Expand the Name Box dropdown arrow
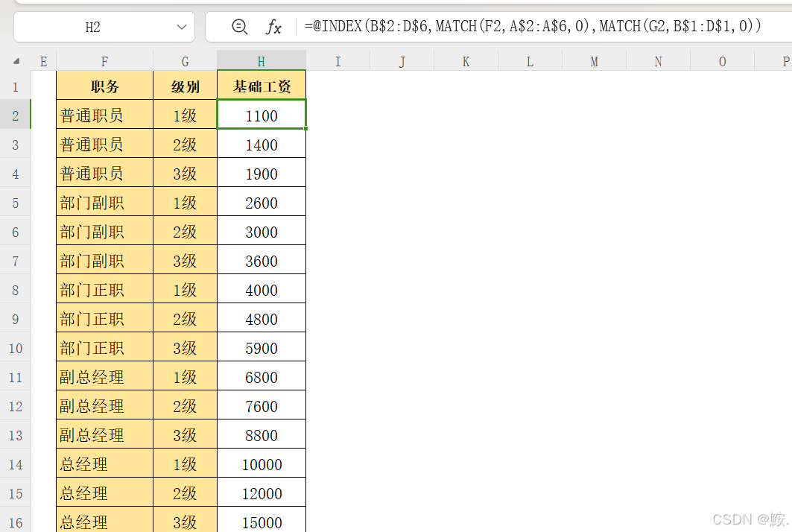The image size is (792, 532). tap(182, 27)
